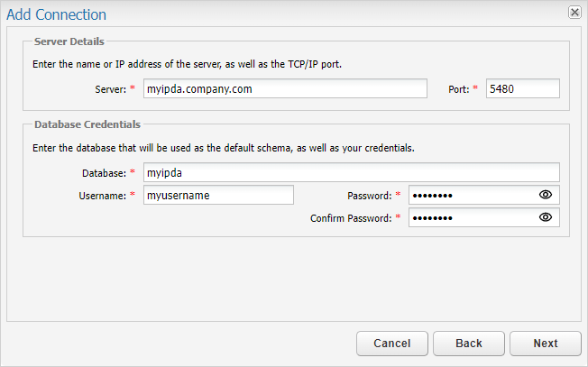
Task: Click inside the Confirm Password box
Action: [471, 217]
